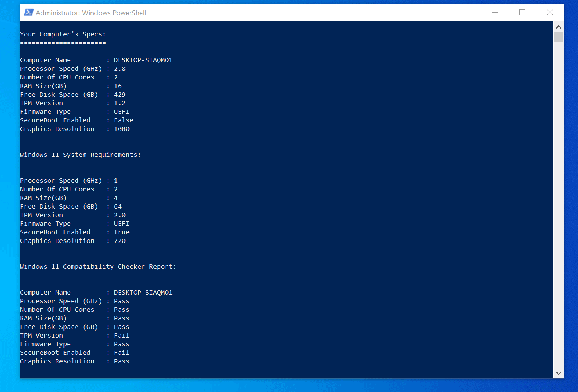Click the scrollbar up arrow
The height and width of the screenshot is (392, 578).
click(558, 27)
